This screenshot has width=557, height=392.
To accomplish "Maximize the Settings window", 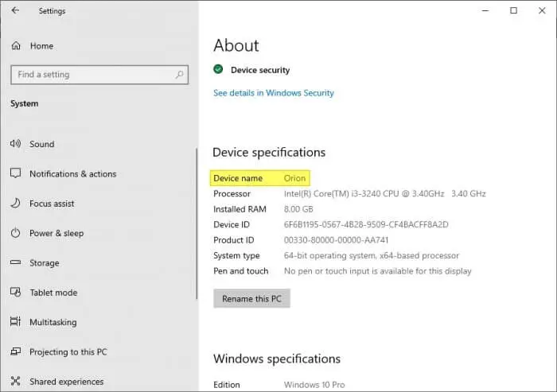I will click(514, 10).
